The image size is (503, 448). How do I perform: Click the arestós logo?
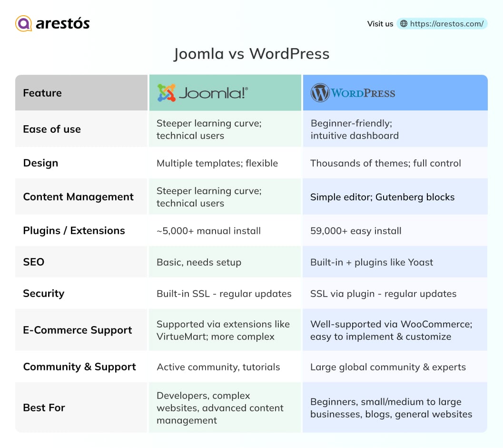[52, 23]
